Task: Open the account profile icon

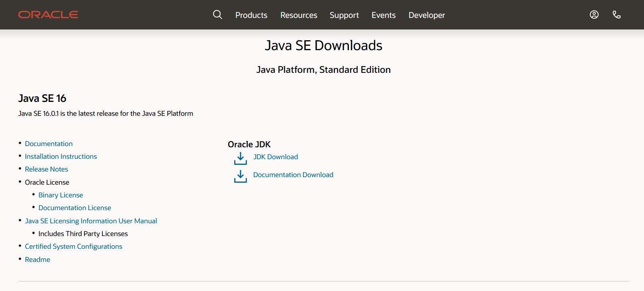Action: 594,15
